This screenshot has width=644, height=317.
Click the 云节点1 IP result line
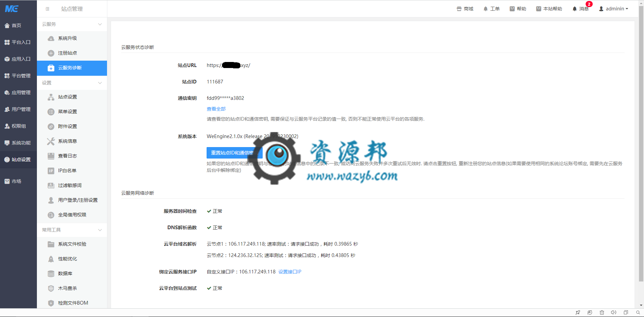pos(282,244)
